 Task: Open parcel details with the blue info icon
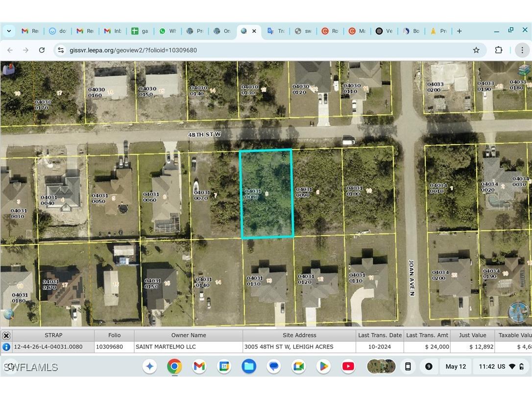[x=6, y=347]
